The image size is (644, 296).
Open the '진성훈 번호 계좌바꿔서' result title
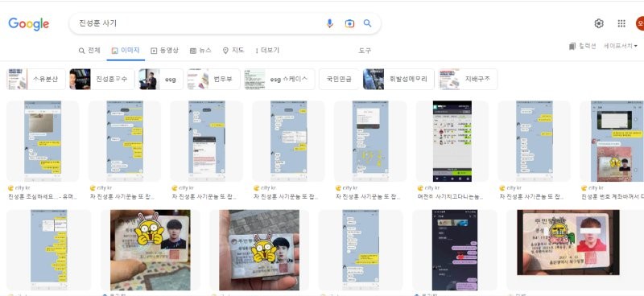pos(613,197)
